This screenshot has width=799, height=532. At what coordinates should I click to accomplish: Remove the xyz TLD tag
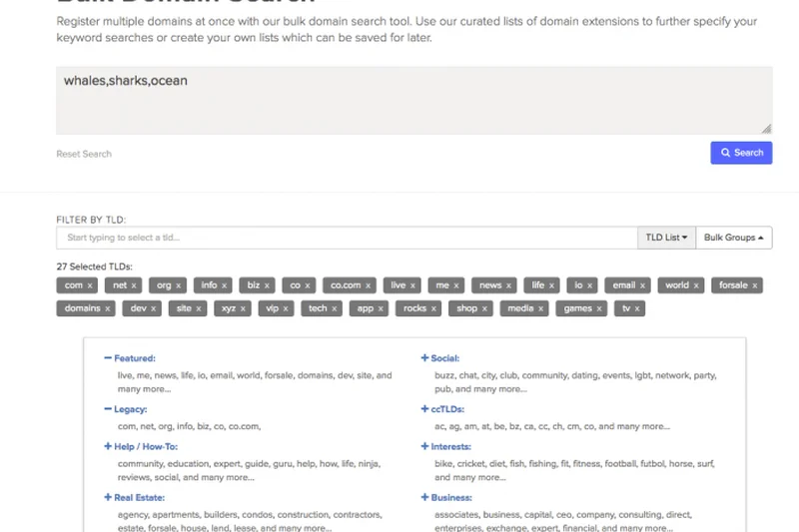tap(243, 309)
